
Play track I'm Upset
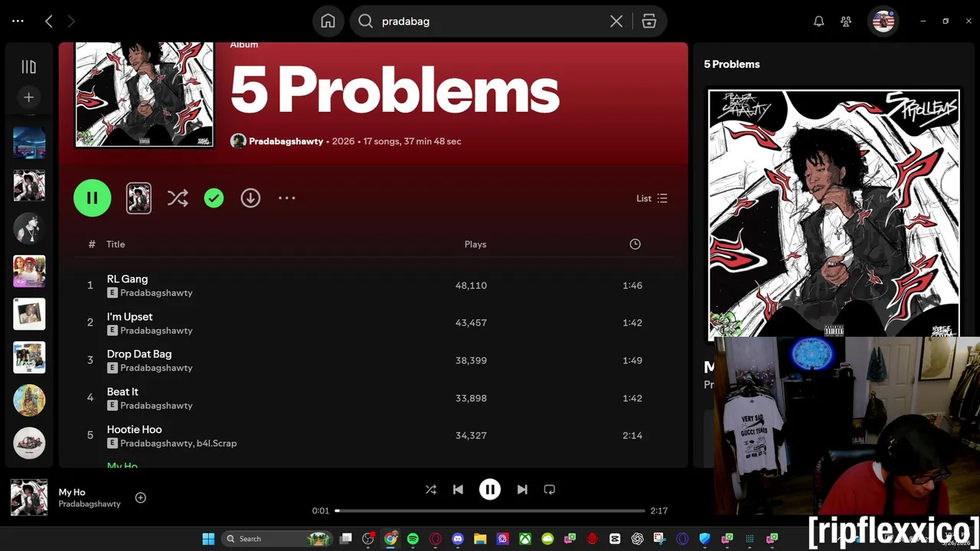(x=374, y=323)
